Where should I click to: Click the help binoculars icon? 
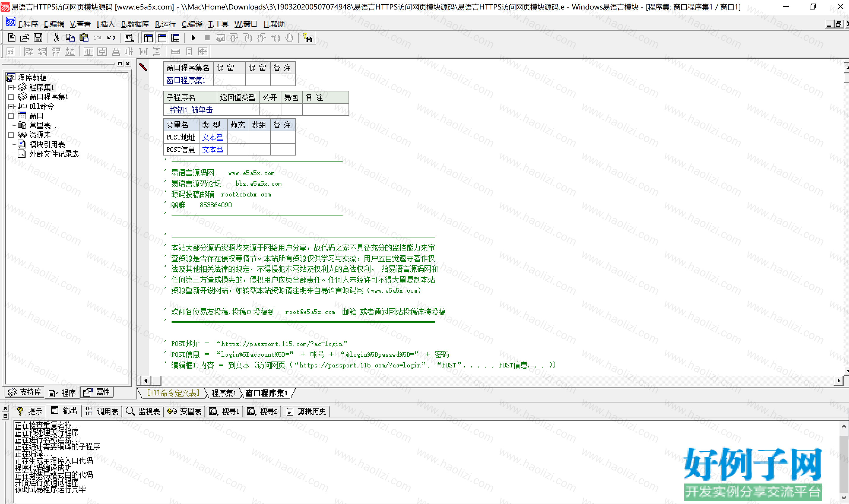[308, 38]
